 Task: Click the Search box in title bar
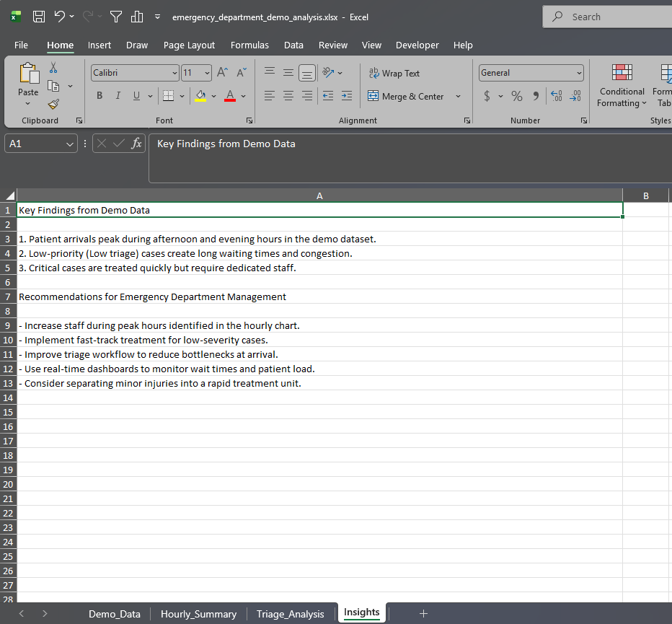tap(606, 17)
